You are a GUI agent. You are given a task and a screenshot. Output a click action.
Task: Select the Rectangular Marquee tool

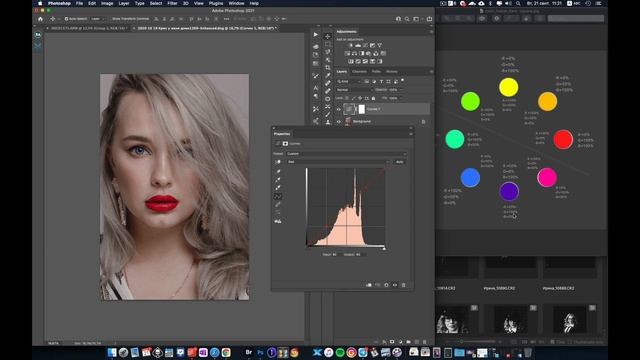tap(328, 44)
